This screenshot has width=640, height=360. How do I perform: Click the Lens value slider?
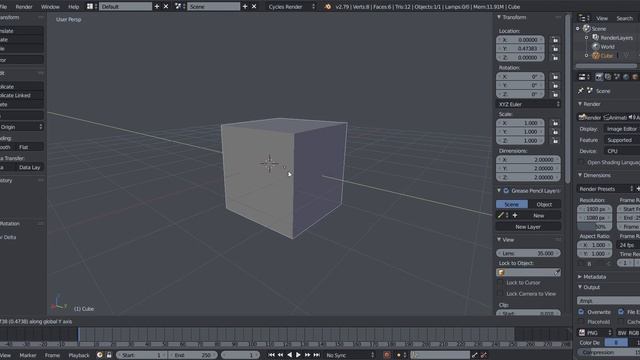(528, 253)
